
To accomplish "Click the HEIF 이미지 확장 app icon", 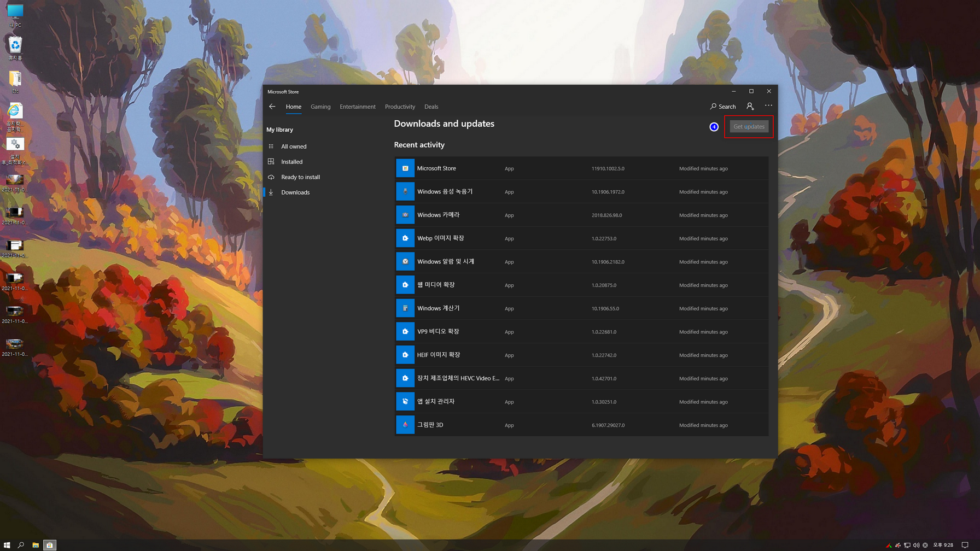I will pos(405,355).
